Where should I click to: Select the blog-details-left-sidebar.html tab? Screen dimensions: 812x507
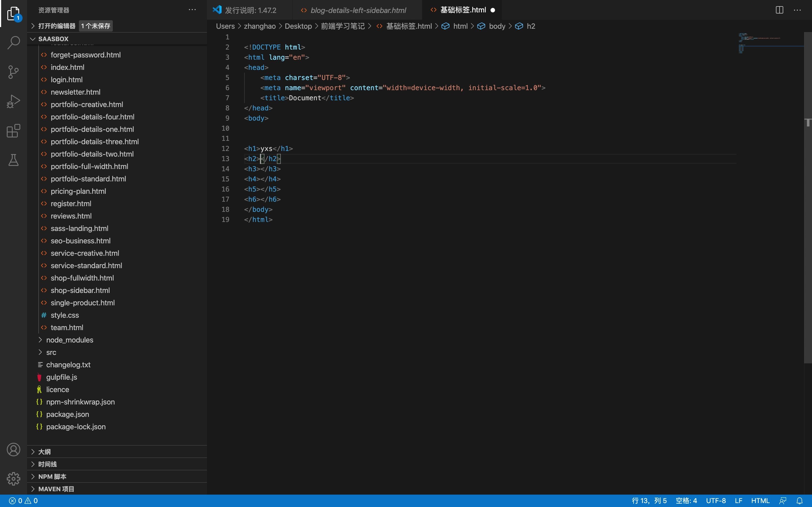click(x=358, y=10)
